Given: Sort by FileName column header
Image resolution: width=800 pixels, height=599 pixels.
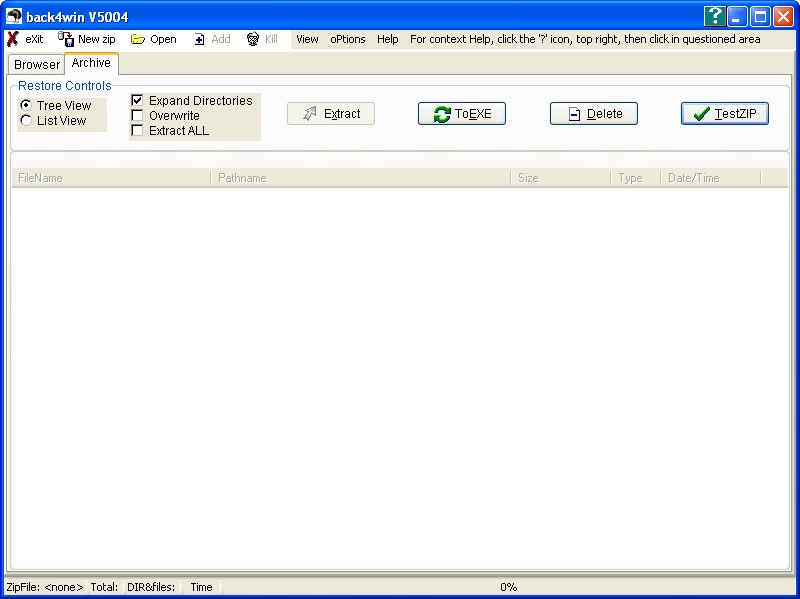Looking at the screenshot, I should [x=111, y=178].
